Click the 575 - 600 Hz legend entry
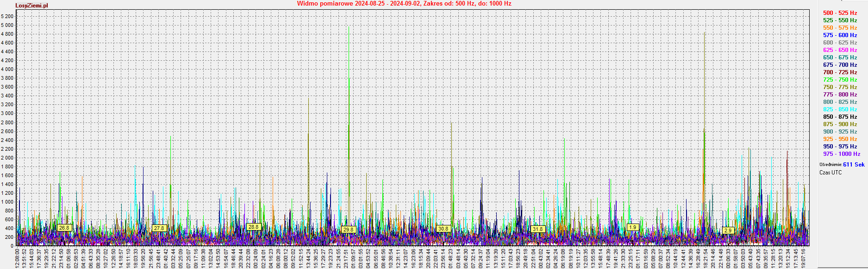Viewport: 868px width, 269px height. (840, 35)
